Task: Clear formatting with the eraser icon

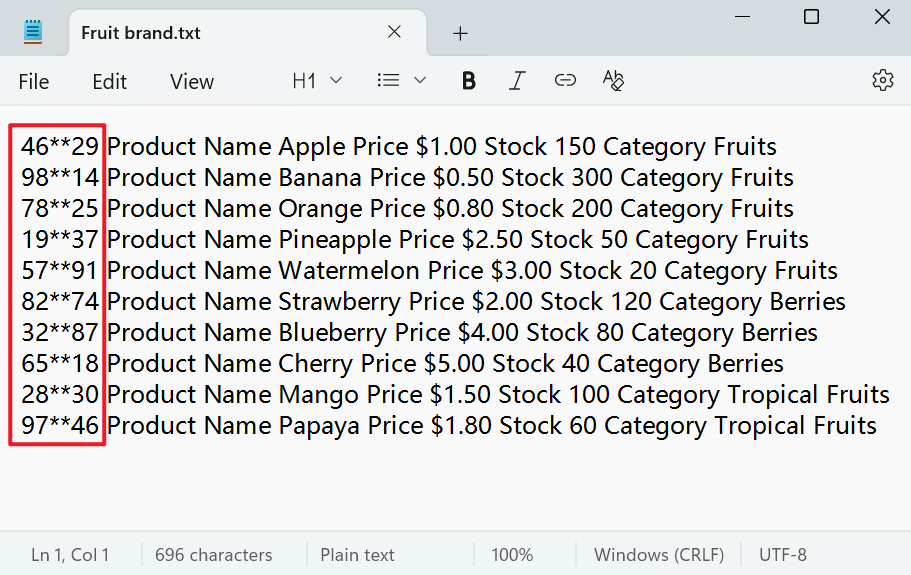Action: (613, 81)
